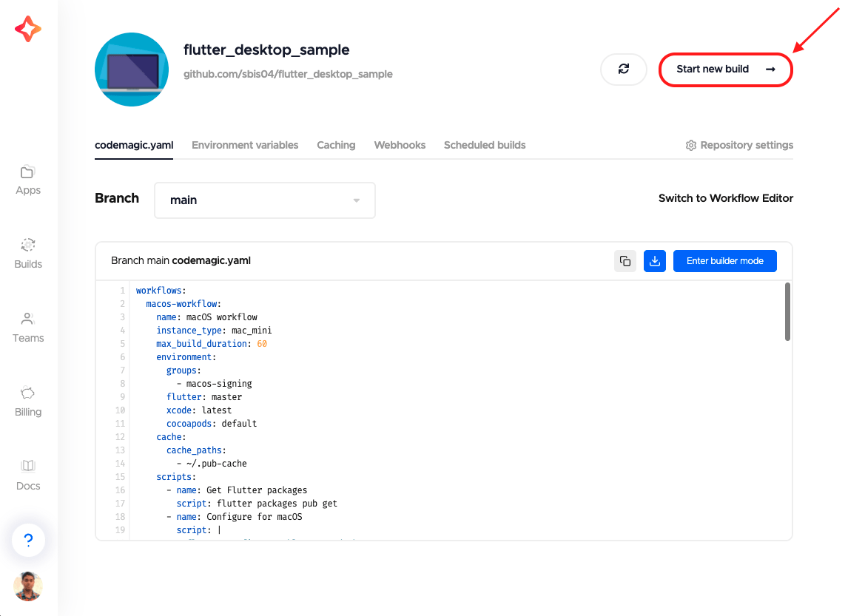Open the Docs section in sidebar

[x=27, y=474]
